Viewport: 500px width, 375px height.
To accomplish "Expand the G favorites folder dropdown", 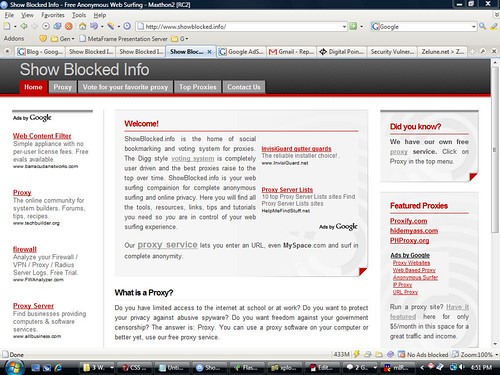I will tap(187, 39).
